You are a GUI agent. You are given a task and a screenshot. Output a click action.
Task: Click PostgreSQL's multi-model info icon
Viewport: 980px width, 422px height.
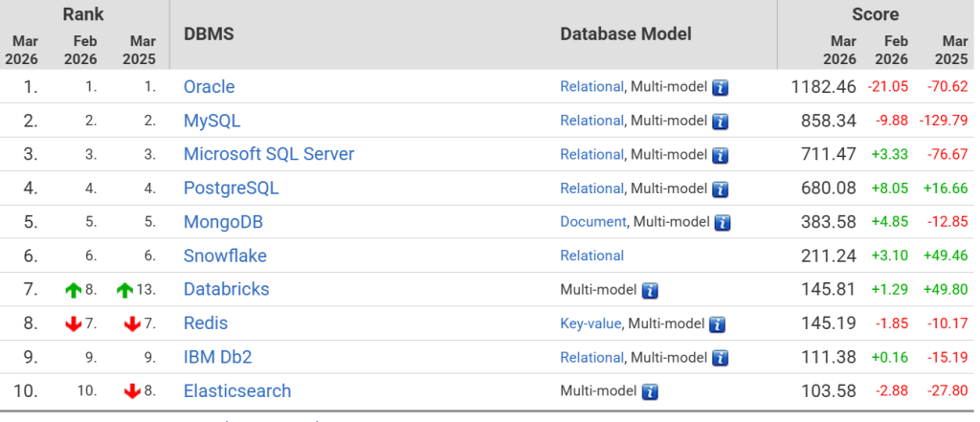click(x=721, y=189)
